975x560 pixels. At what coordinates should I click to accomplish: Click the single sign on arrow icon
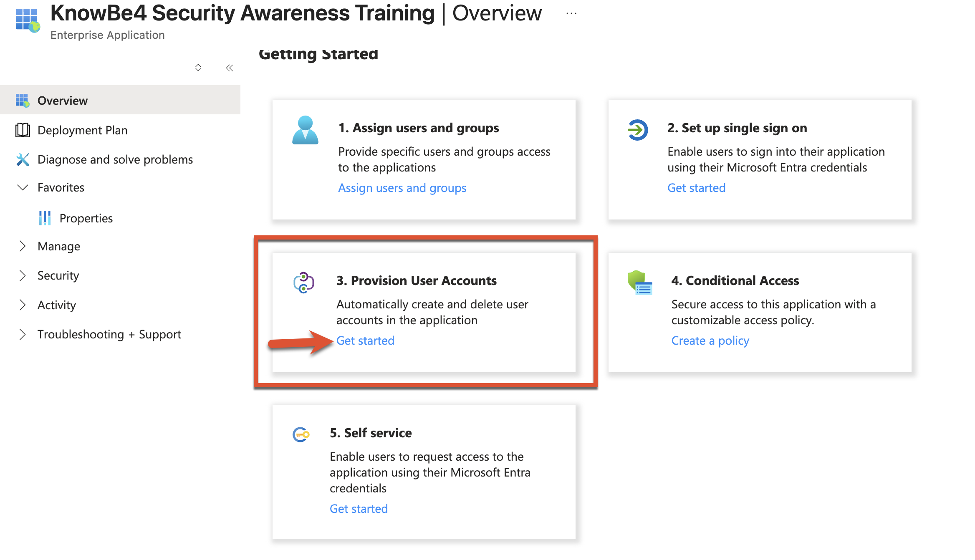click(637, 130)
